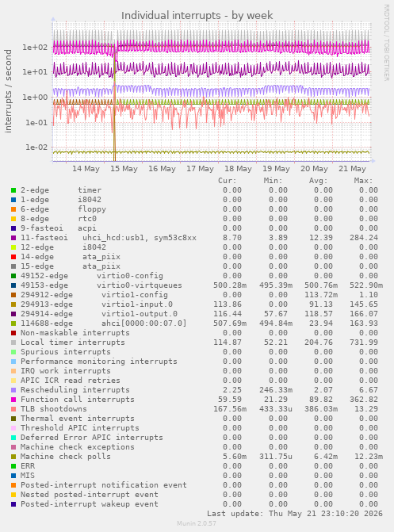Click the Max: column header
394x532 pixels.
363,181
